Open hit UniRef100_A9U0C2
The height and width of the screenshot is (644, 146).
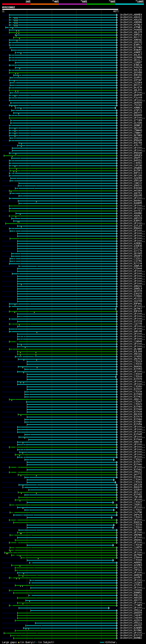pyautogui.click(x=131, y=17)
